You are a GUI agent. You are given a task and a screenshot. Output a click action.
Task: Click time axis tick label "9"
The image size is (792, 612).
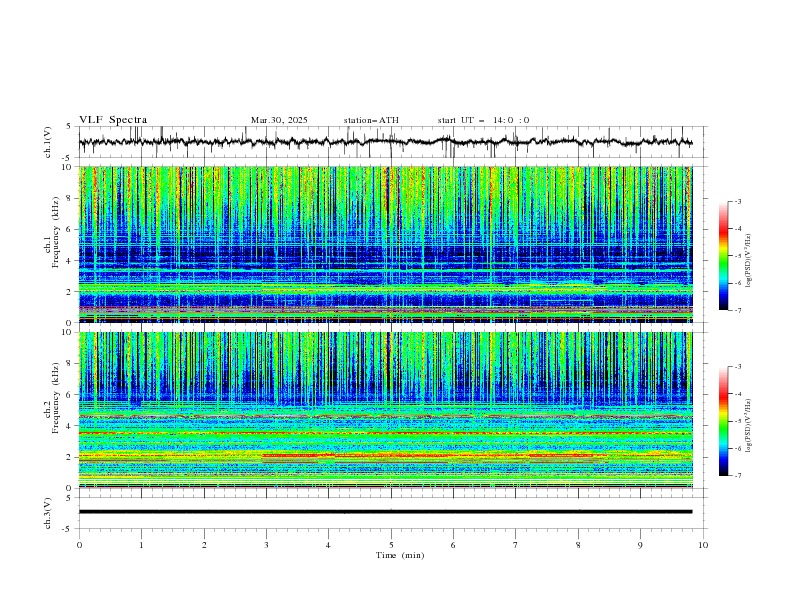click(640, 545)
